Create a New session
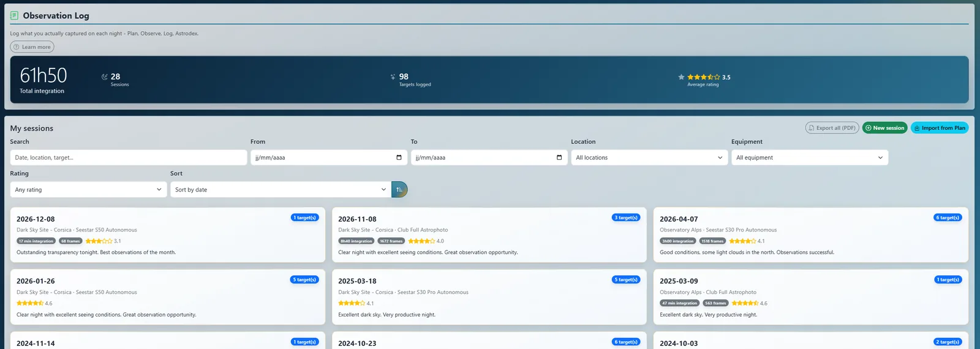Screen dimensions: 980x349 pyautogui.click(x=885, y=128)
